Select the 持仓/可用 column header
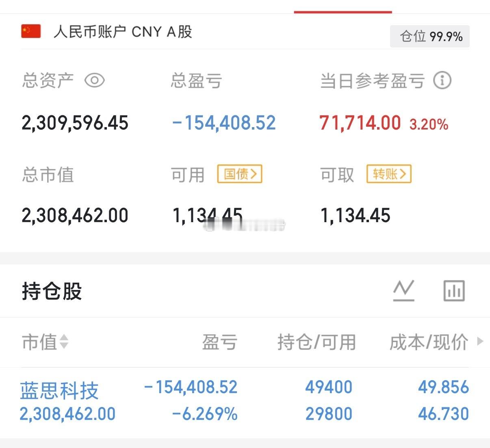This screenshot has height=448, width=490. (x=317, y=342)
